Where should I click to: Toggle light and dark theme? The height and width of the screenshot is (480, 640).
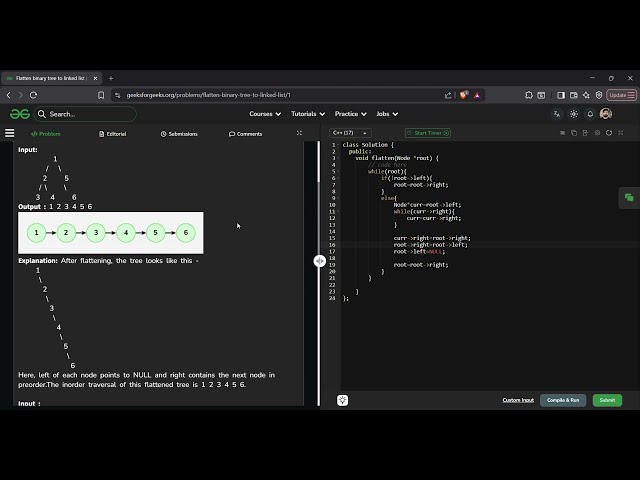click(574, 114)
